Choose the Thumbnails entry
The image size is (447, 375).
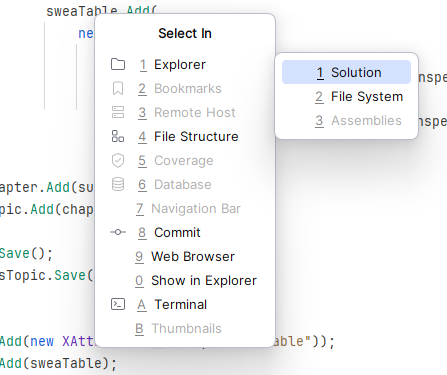pos(185,328)
